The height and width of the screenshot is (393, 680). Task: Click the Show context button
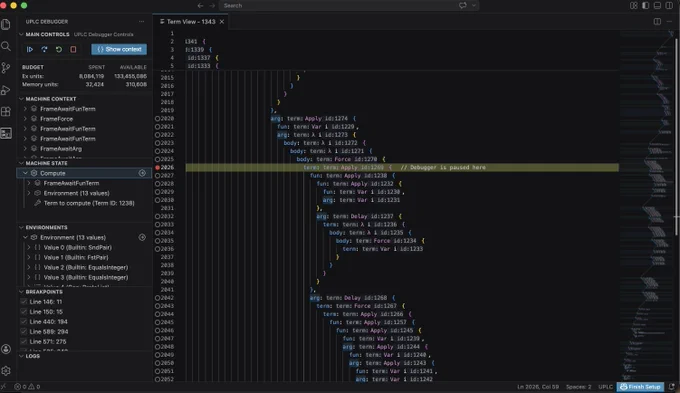[x=119, y=49]
